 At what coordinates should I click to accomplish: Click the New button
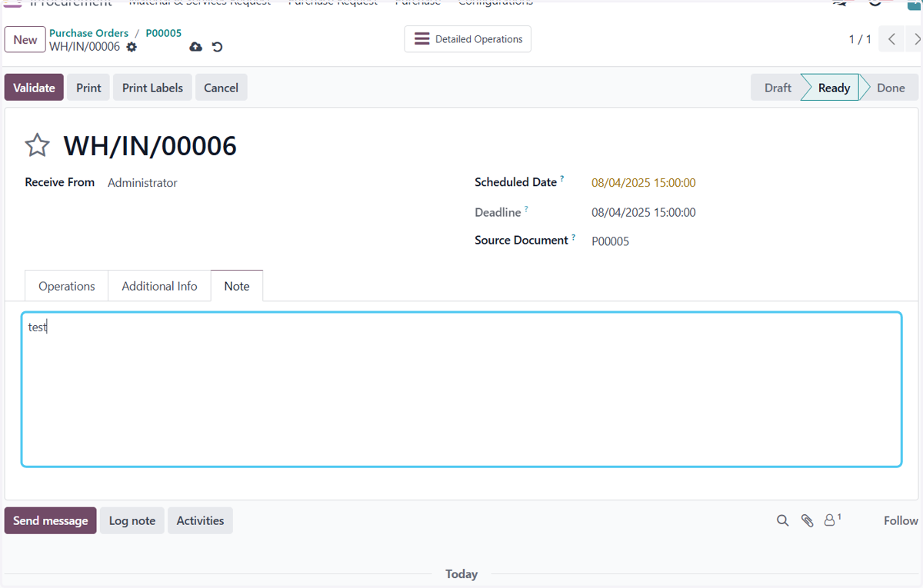[x=25, y=40]
